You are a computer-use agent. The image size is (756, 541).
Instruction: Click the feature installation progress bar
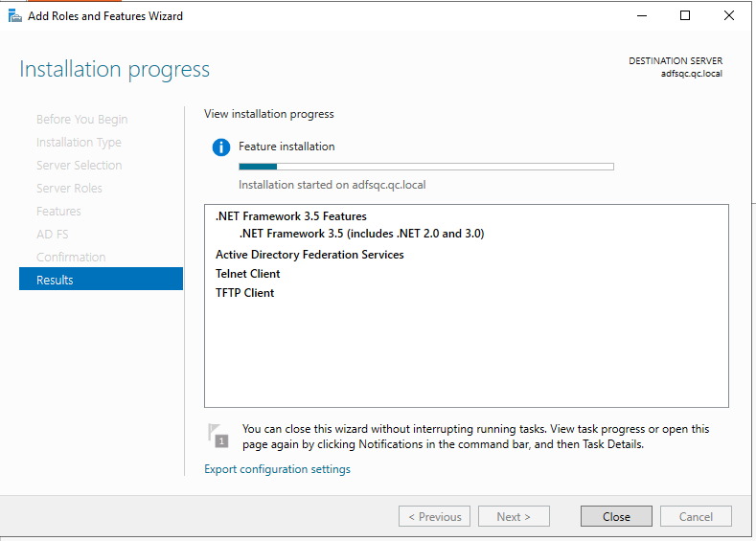click(x=425, y=167)
